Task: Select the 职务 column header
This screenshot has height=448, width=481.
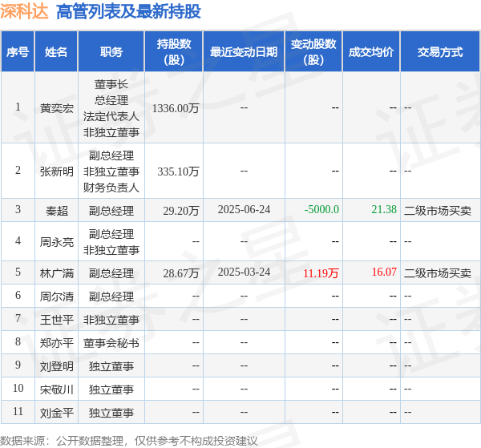Action: 111,52
